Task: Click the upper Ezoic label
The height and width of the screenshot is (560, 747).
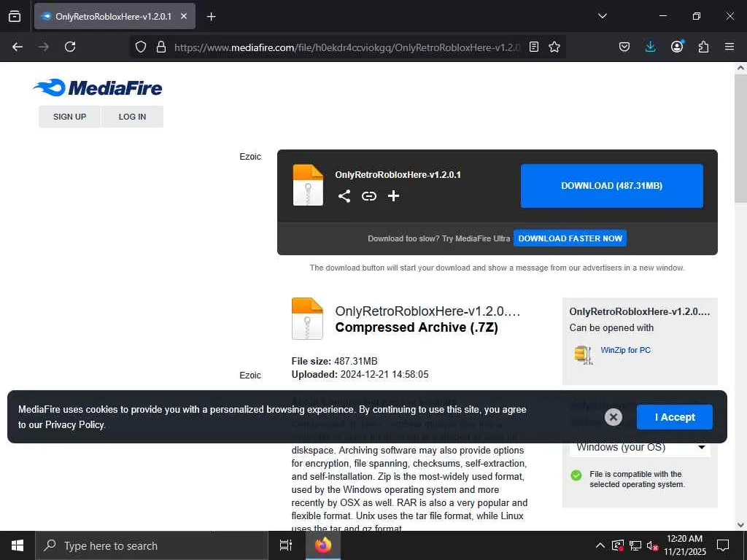Action: (250, 157)
